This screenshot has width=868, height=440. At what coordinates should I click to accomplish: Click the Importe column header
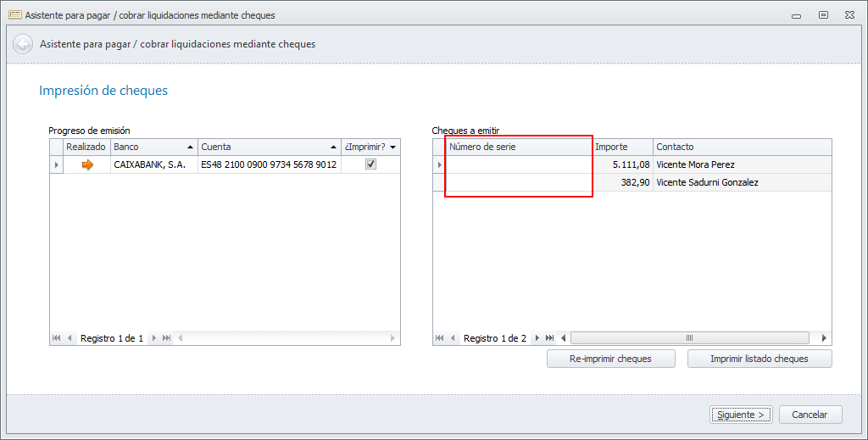622,147
